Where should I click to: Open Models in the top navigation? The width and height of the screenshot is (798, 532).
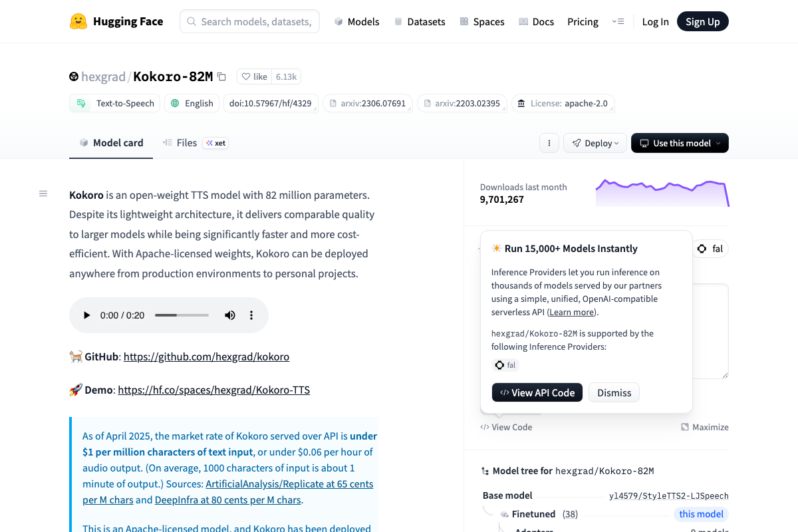356,22
